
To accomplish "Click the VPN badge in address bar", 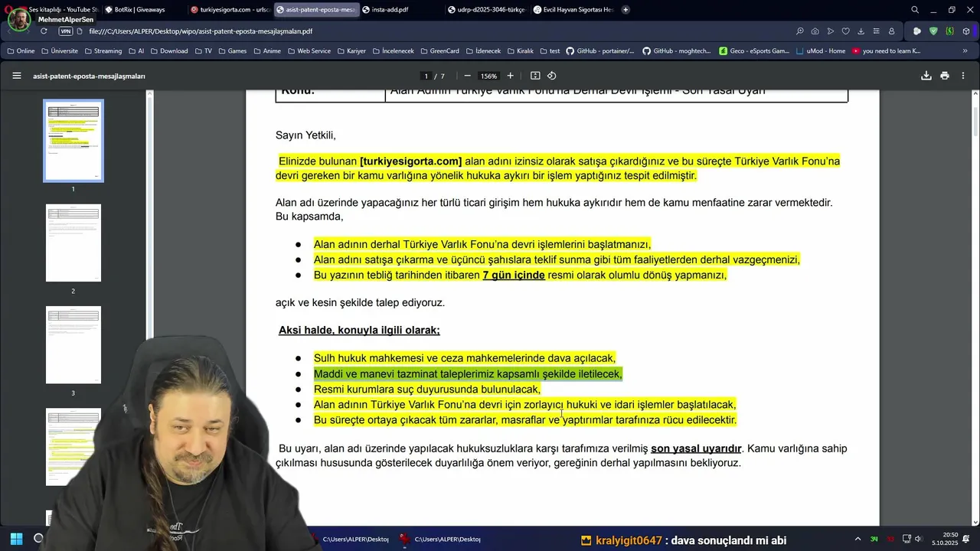I will 65,31.
